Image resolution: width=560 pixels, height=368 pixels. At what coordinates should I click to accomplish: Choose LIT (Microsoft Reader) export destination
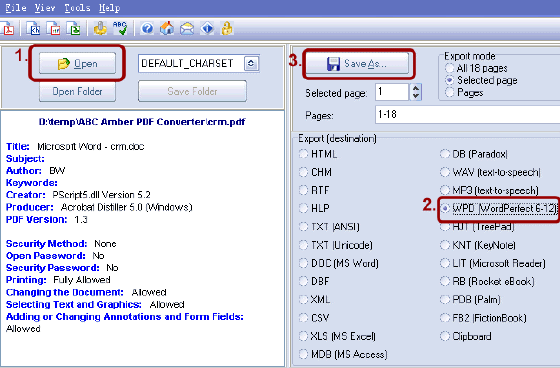(x=493, y=263)
